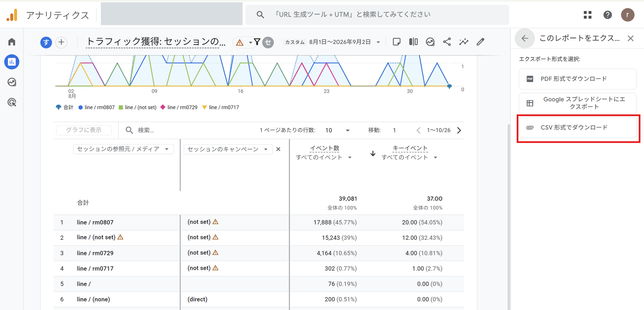Open the Reports icon in left sidebar
644x310 pixels.
(12, 62)
